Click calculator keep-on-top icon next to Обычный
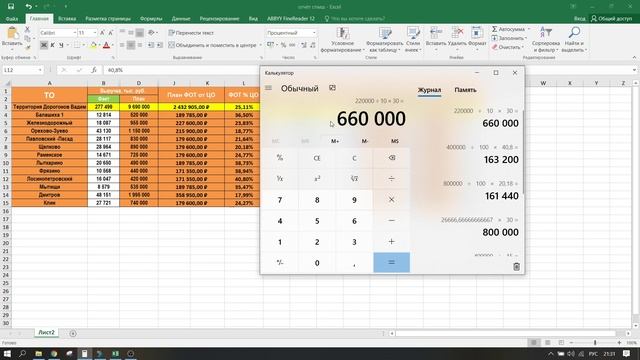This screenshot has height=360, width=640. [x=332, y=88]
